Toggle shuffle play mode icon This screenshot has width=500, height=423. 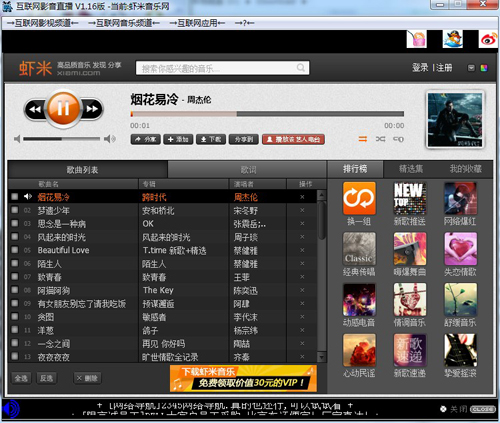click(380, 139)
